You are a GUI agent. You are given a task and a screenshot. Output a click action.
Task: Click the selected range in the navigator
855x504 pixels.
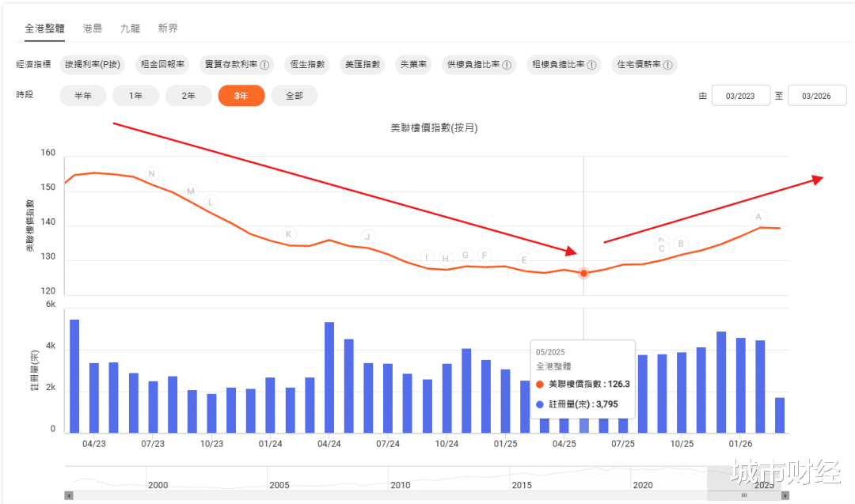tap(744, 479)
